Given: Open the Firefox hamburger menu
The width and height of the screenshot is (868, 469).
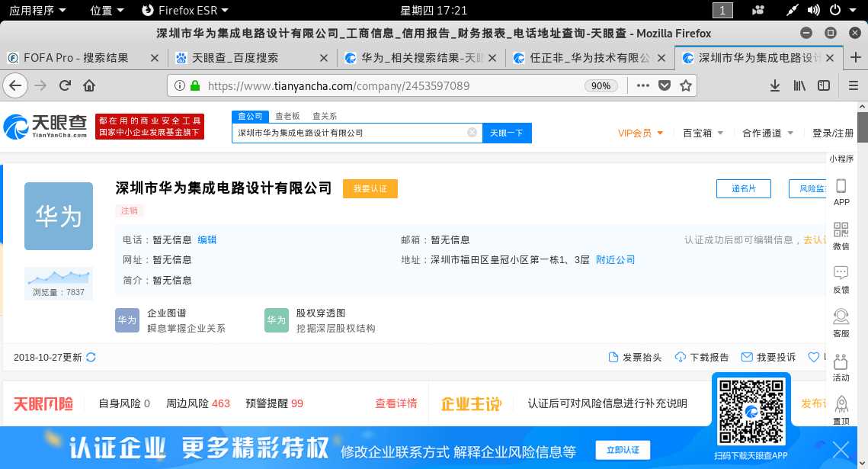Looking at the screenshot, I should tap(853, 85).
